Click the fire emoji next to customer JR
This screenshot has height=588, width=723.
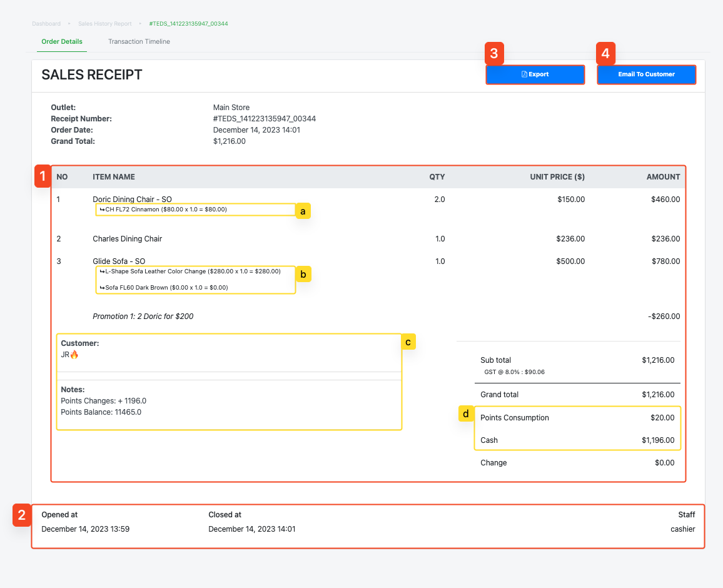click(74, 355)
